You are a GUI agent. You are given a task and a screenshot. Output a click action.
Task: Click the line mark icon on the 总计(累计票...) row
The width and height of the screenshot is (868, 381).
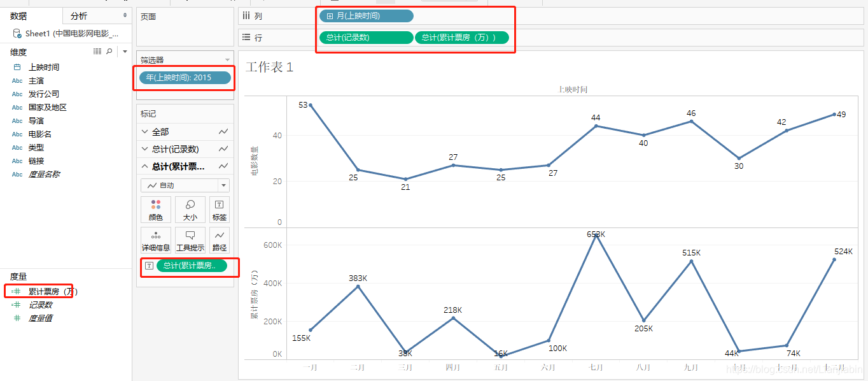223,166
